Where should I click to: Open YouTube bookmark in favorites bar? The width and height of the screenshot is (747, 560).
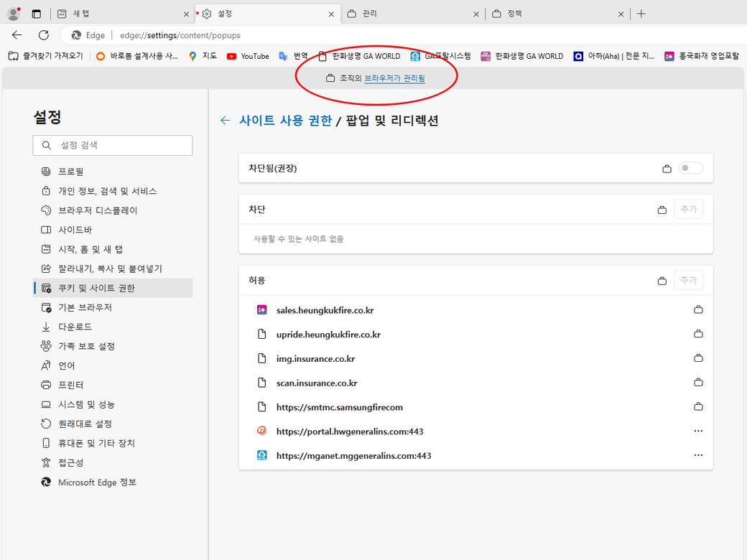pos(248,56)
